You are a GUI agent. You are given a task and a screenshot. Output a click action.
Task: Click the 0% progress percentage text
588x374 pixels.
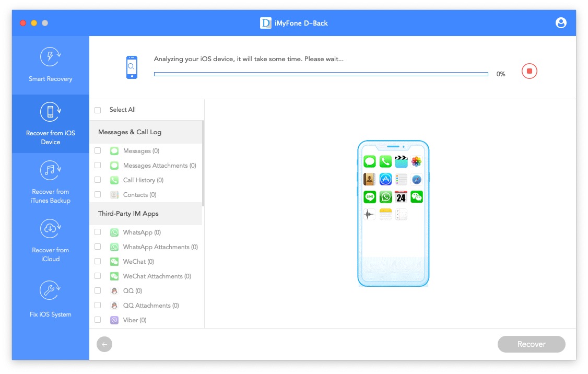click(501, 74)
